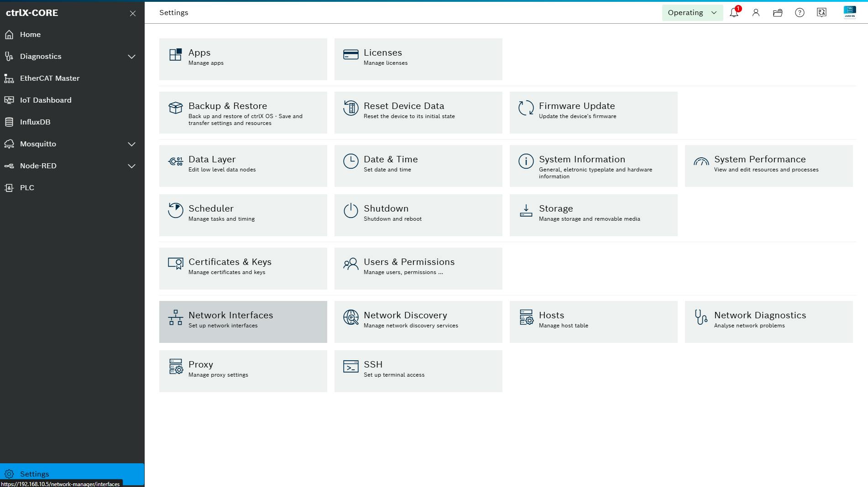This screenshot has height=487, width=868.
Task: Click the Proxy server-gear icon
Action: click(x=176, y=367)
